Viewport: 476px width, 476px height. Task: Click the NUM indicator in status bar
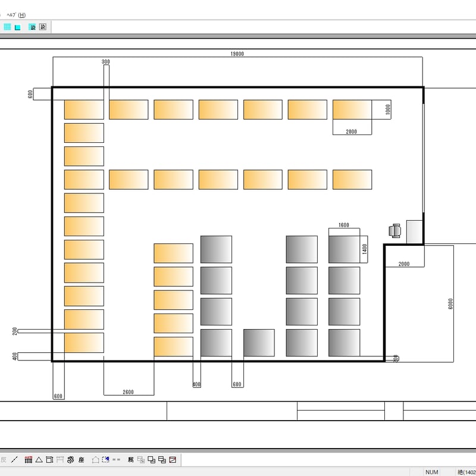[x=432, y=472]
